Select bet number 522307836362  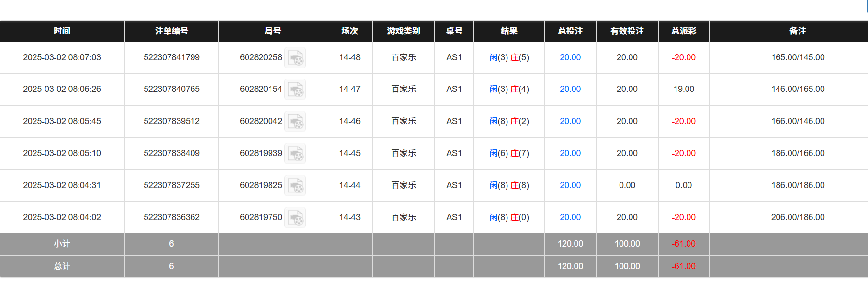[x=171, y=217]
